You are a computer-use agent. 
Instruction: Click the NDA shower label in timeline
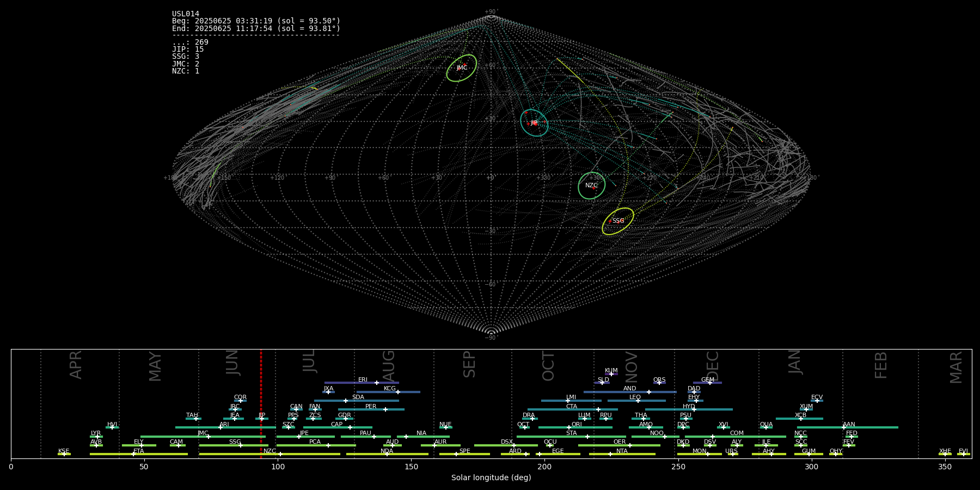pyautogui.click(x=387, y=451)
